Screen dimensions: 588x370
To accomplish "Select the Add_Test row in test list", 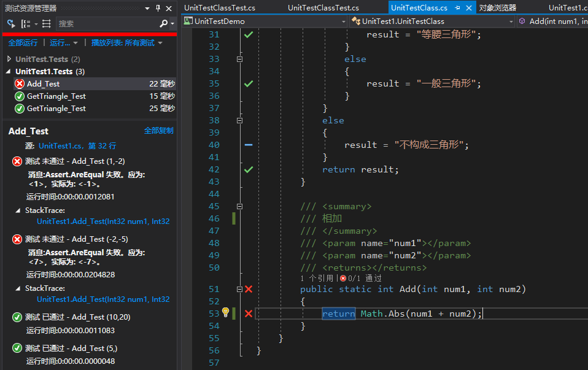I will point(95,83).
